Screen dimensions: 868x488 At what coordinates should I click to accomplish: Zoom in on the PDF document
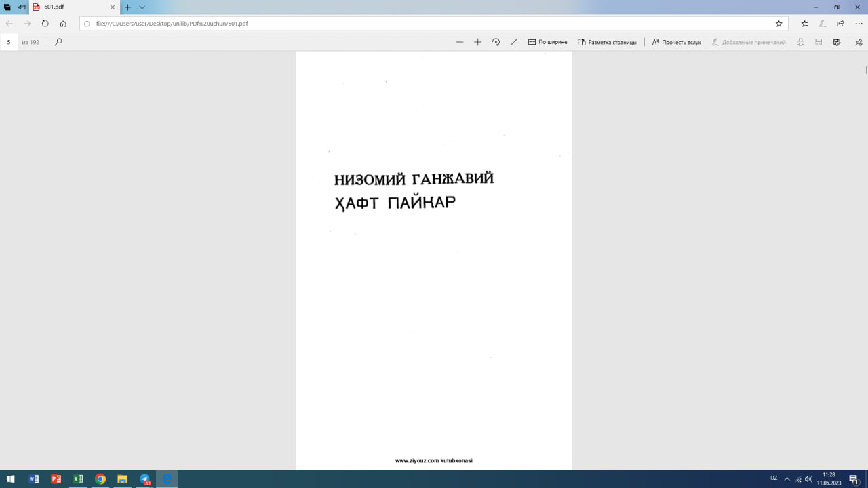(477, 41)
